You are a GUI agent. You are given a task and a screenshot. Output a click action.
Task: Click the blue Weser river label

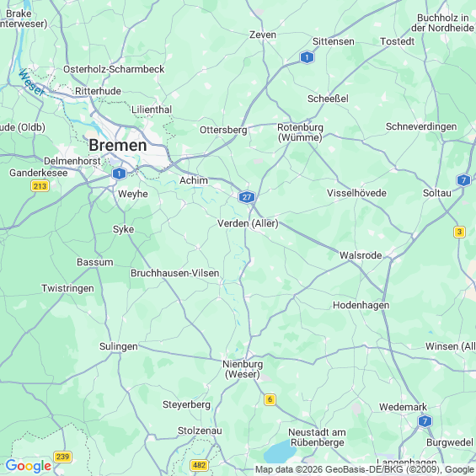click(31, 83)
